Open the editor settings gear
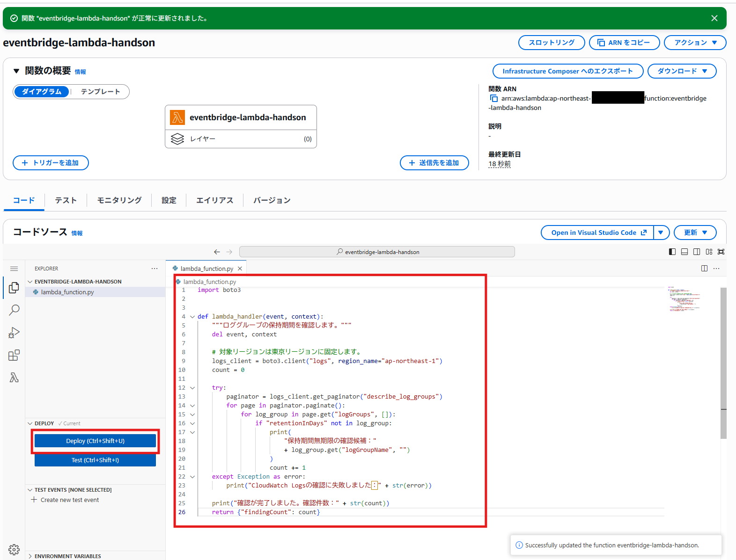Viewport: 736px width, 560px height. (x=14, y=549)
